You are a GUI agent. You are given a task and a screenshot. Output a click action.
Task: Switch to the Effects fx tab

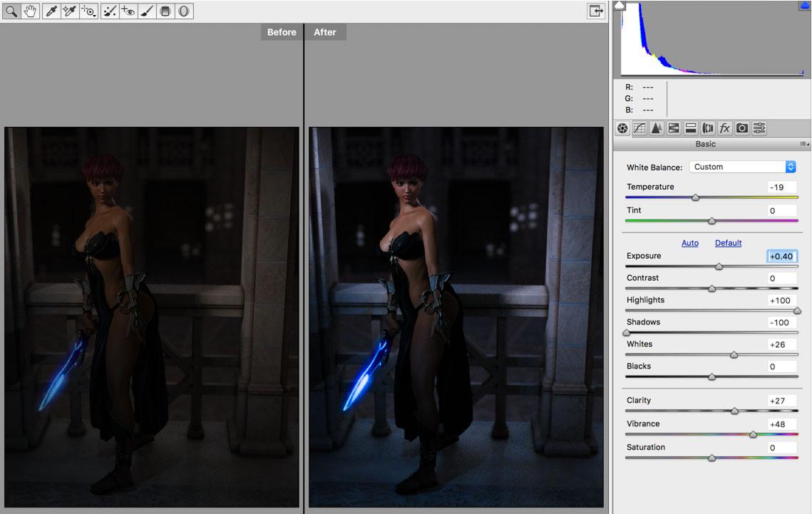tap(725, 128)
